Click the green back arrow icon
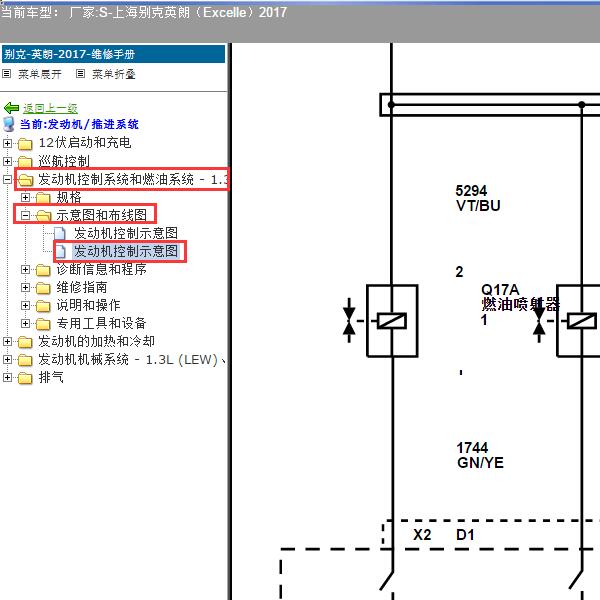 [11, 108]
